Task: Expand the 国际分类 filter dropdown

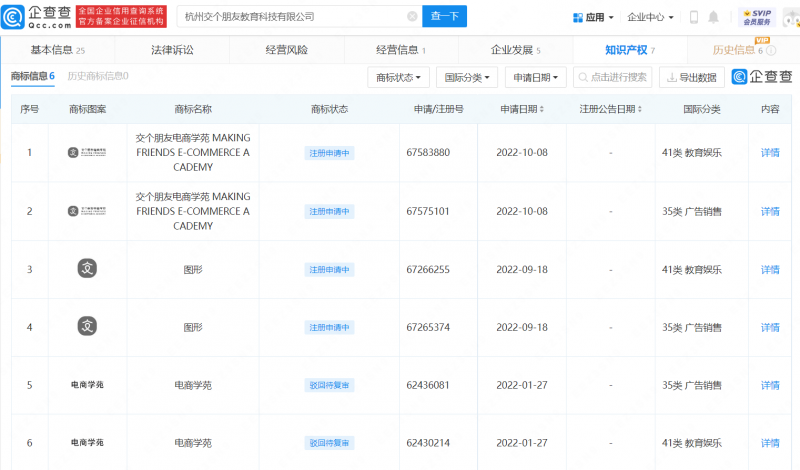Action: coord(468,77)
